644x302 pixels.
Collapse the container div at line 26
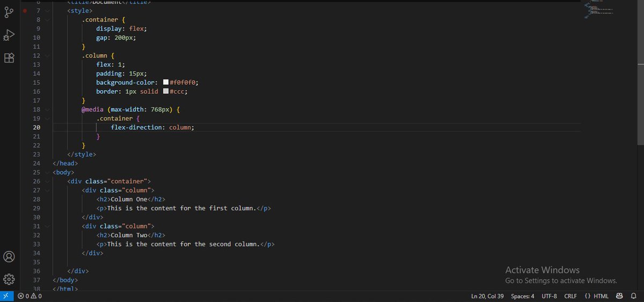click(x=48, y=181)
